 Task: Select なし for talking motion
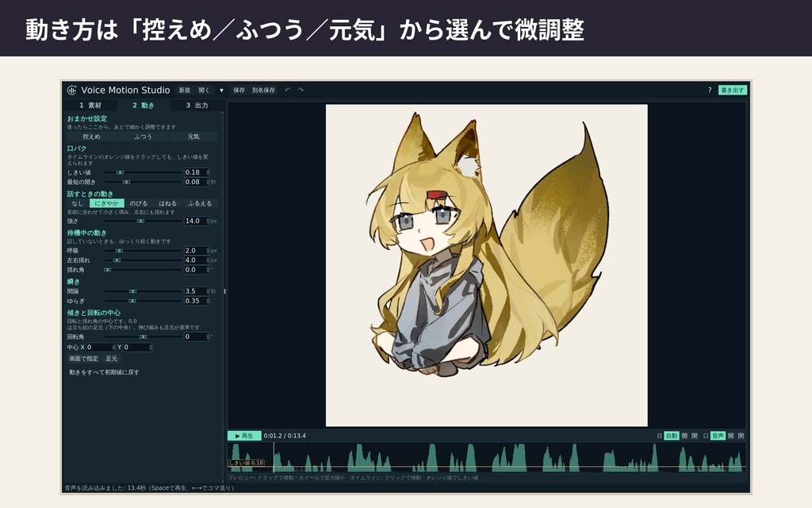click(78, 204)
